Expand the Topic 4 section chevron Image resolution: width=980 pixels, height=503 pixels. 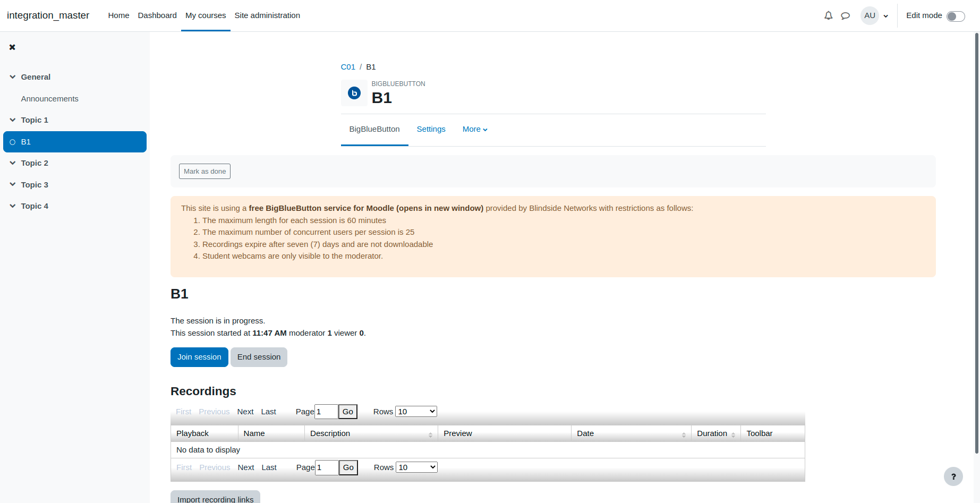click(x=13, y=206)
